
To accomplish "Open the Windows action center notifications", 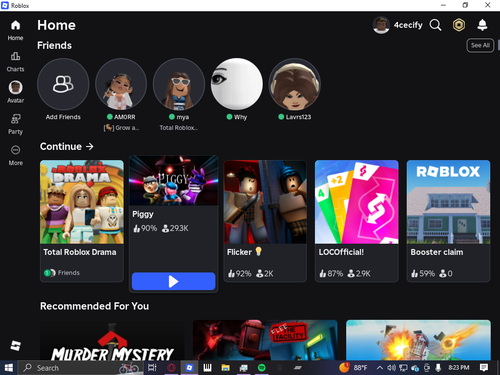I will (484, 368).
